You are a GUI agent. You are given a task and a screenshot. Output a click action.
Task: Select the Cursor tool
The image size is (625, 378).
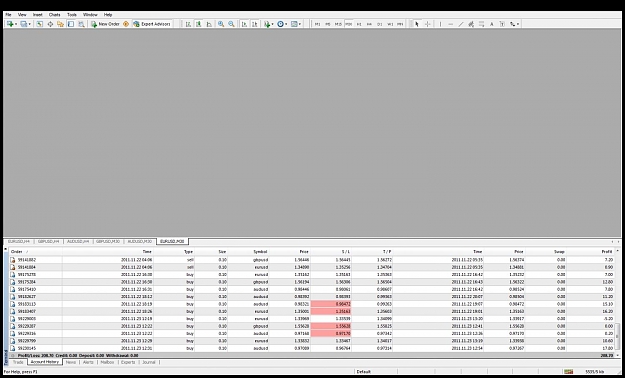pos(417,24)
